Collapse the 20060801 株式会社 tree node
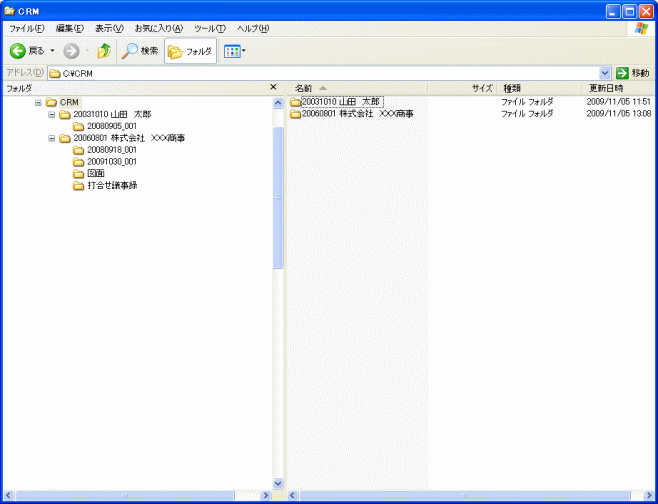The height and width of the screenshot is (504, 658). (52, 138)
